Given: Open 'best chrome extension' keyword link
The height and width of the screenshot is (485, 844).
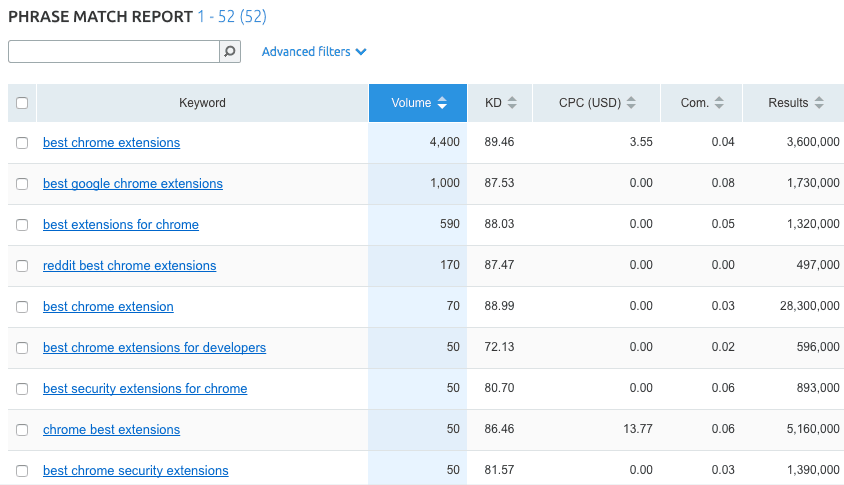Looking at the screenshot, I should coord(108,307).
